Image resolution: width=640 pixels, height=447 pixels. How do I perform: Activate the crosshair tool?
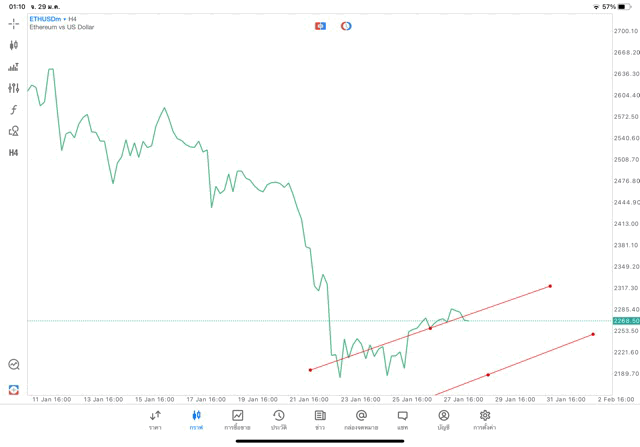pos(14,23)
